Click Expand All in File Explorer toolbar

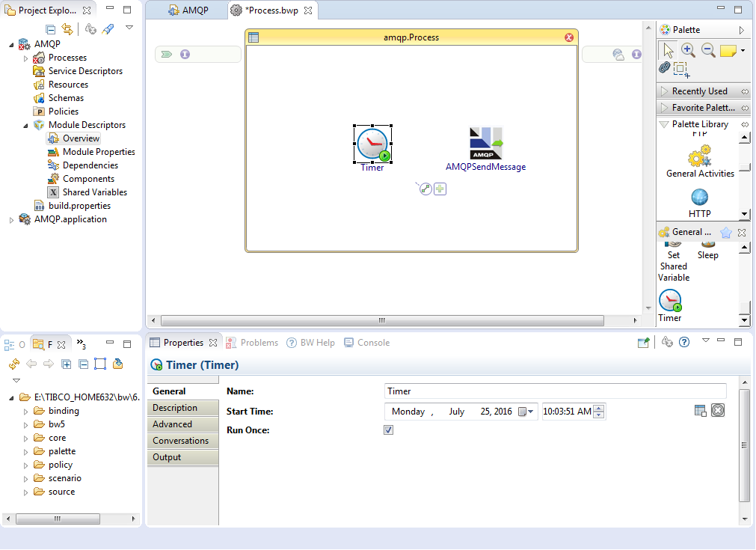click(x=67, y=364)
